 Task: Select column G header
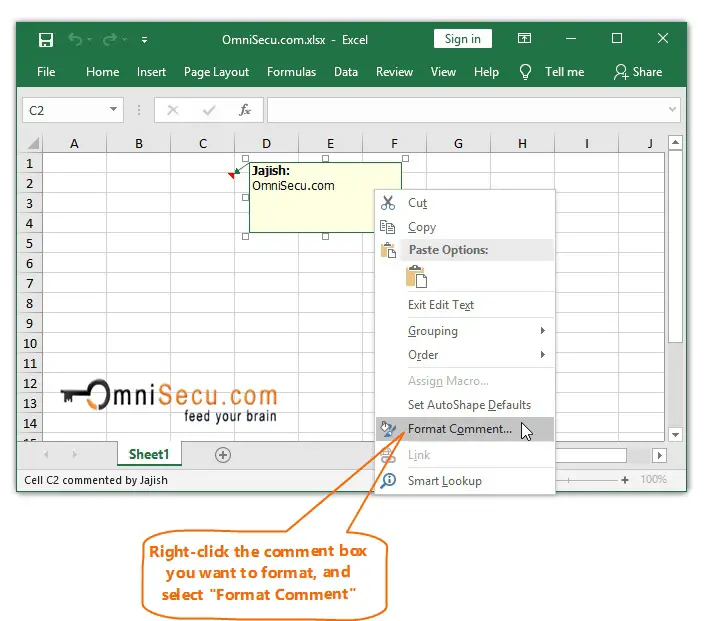458,144
